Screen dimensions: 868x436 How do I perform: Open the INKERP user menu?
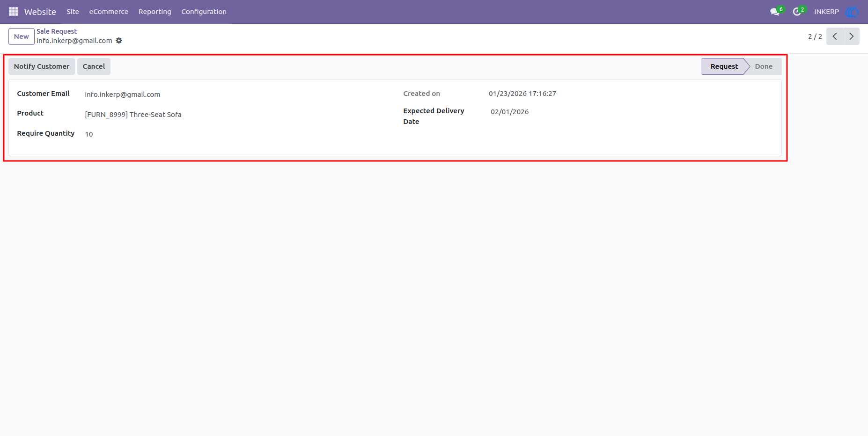tap(826, 12)
